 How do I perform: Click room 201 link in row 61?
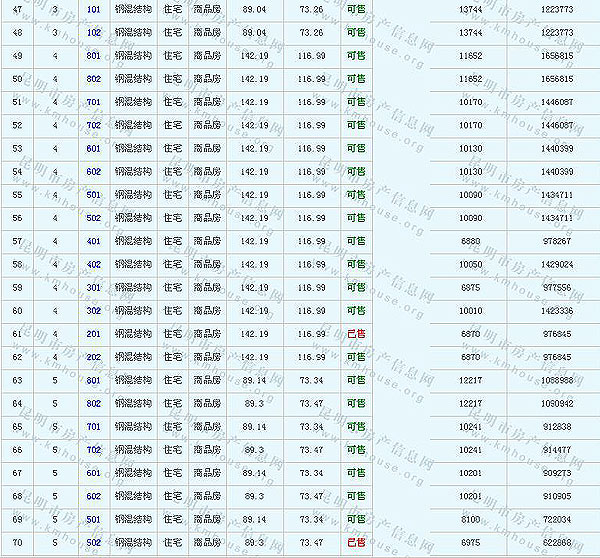pyautogui.click(x=94, y=334)
